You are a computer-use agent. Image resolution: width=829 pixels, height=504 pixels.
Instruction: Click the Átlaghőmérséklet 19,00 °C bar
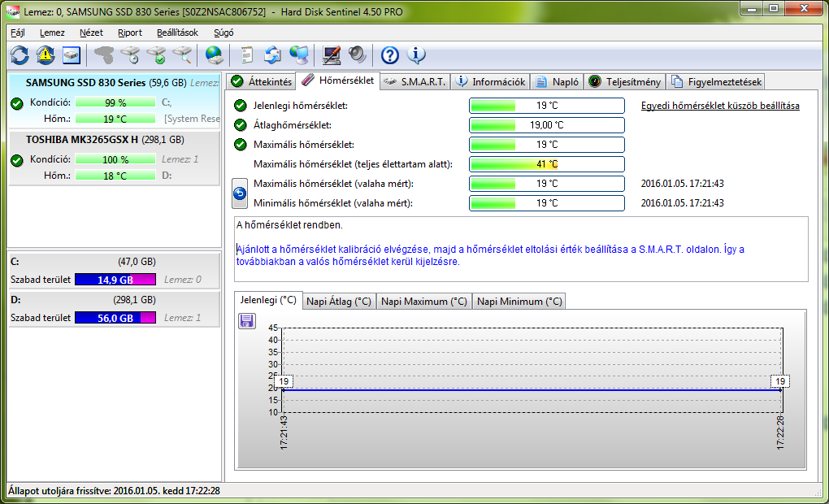(x=547, y=125)
